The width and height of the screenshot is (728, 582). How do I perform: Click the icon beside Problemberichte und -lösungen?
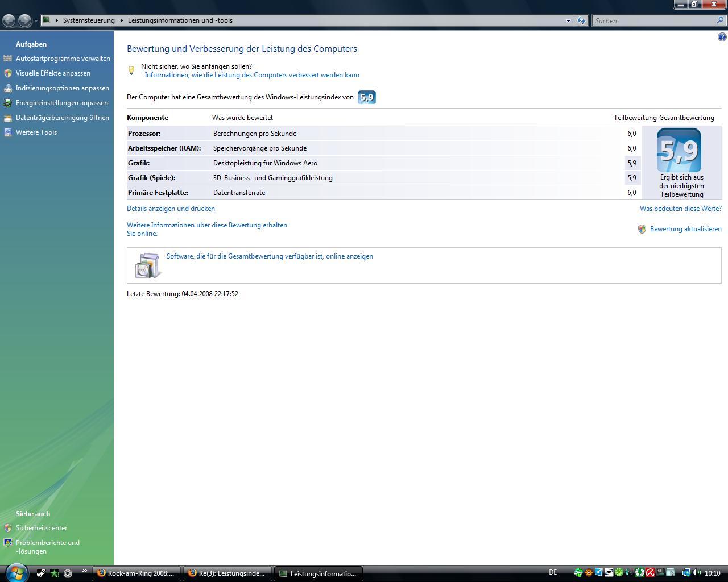pos(7,543)
